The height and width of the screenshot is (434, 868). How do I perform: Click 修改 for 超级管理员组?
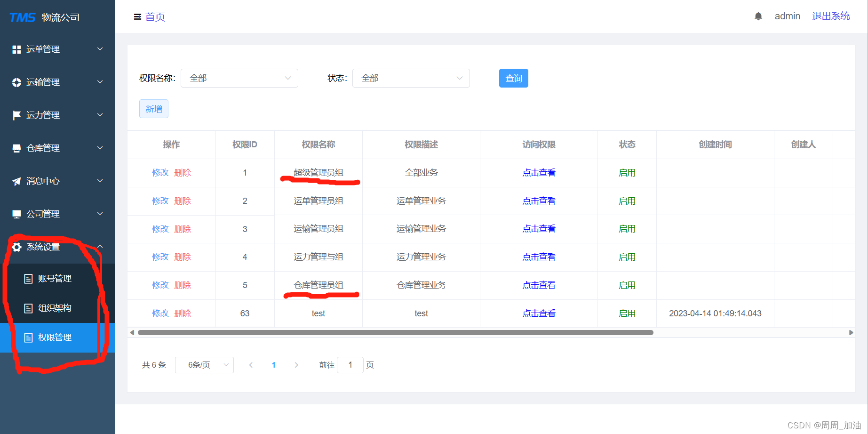pyautogui.click(x=160, y=173)
